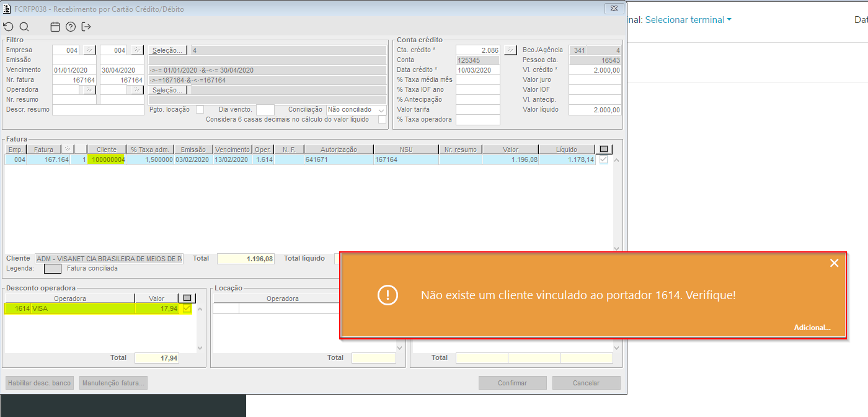Open lookup beside first Operadora field
This screenshot has width=868, height=417.
coord(89,90)
